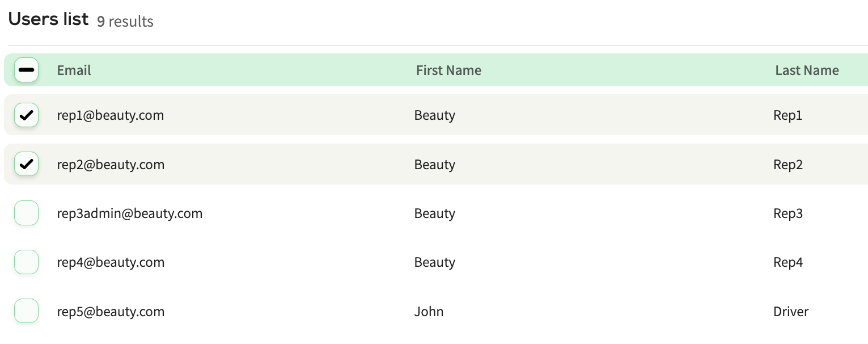The image size is (868, 344).
Task: Click the Users list heading
Action: point(49,19)
